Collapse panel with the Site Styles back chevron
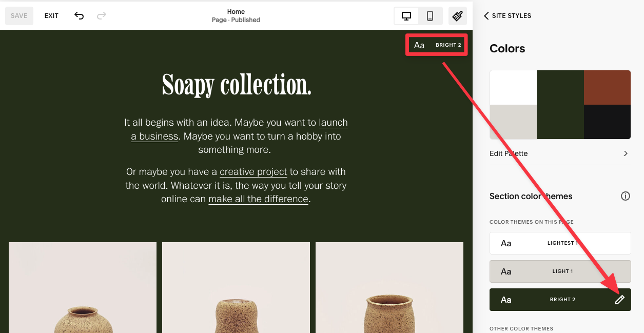Image resolution: width=644 pixels, height=333 pixels. click(x=486, y=16)
